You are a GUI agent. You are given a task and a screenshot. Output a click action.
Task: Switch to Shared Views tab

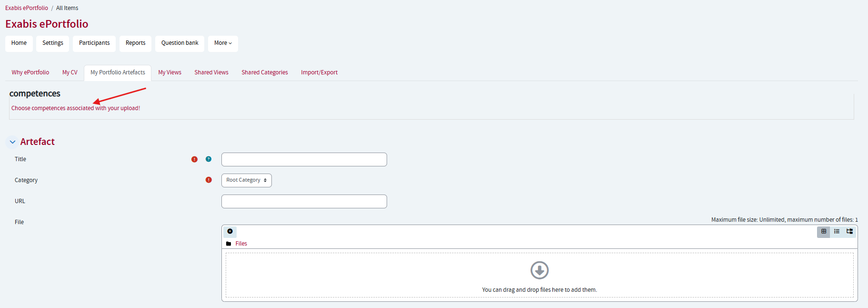(211, 72)
